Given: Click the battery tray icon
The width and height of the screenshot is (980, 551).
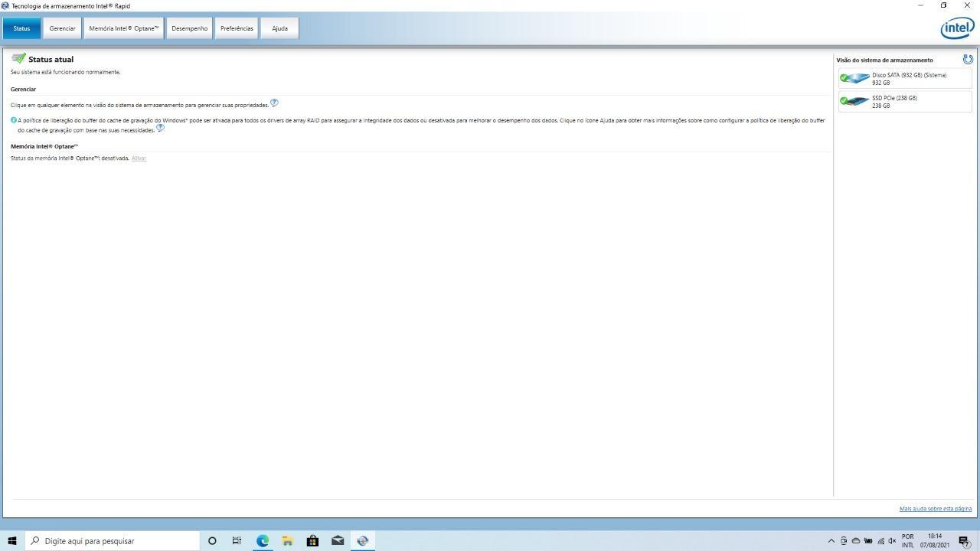Looking at the screenshot, I should [868, 541].
